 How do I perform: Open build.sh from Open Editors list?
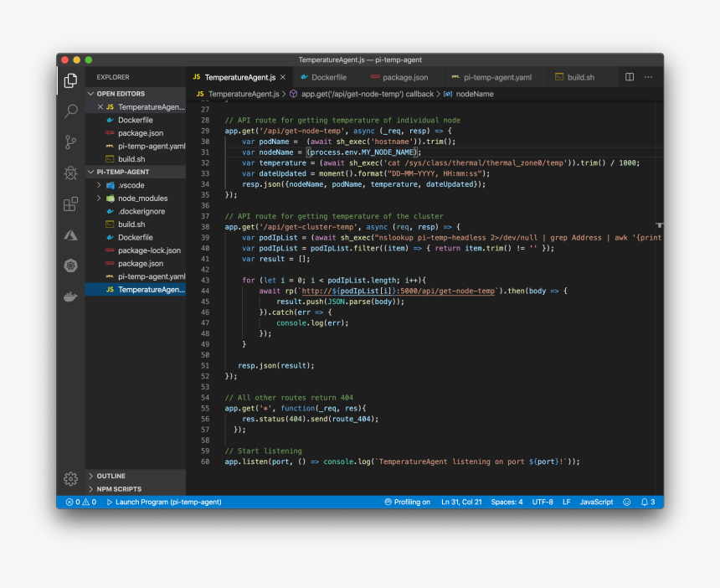click(136, 159)
